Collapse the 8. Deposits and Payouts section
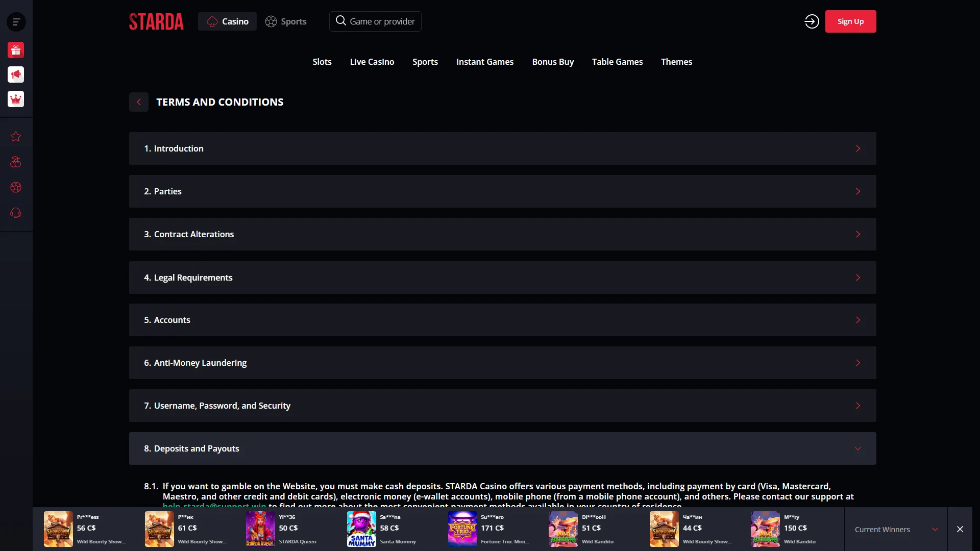This screenshot has height=551, width=980. [x=502, y=448]
